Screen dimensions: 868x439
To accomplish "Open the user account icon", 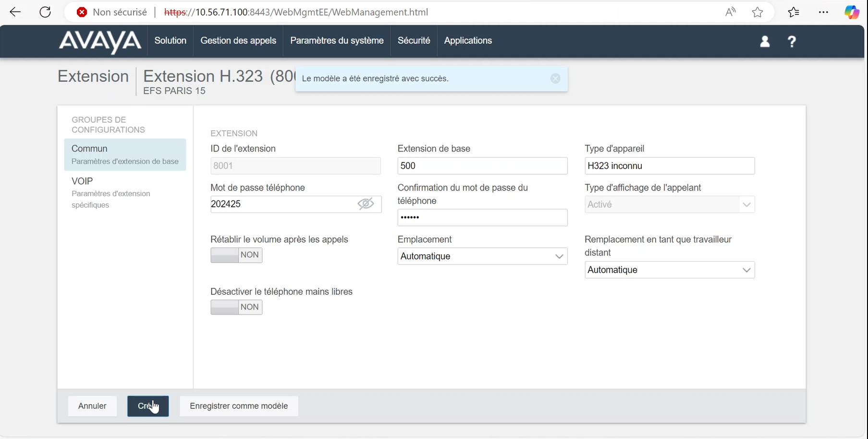I will click(x=765, y=42).
